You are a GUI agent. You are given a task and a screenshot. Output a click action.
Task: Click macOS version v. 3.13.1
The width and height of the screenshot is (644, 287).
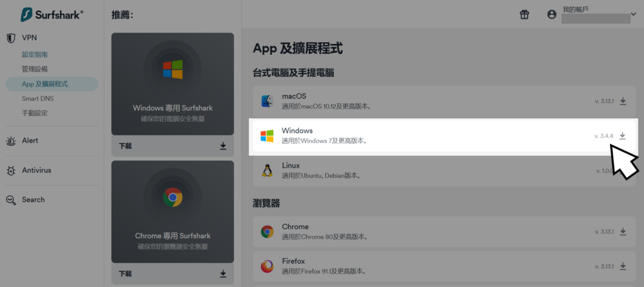(604, 101)
